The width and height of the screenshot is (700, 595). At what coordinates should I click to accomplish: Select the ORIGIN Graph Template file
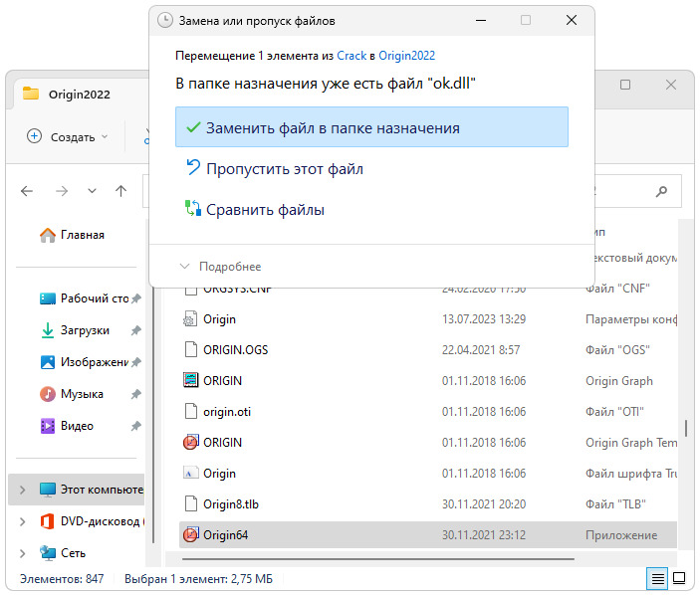428,443
